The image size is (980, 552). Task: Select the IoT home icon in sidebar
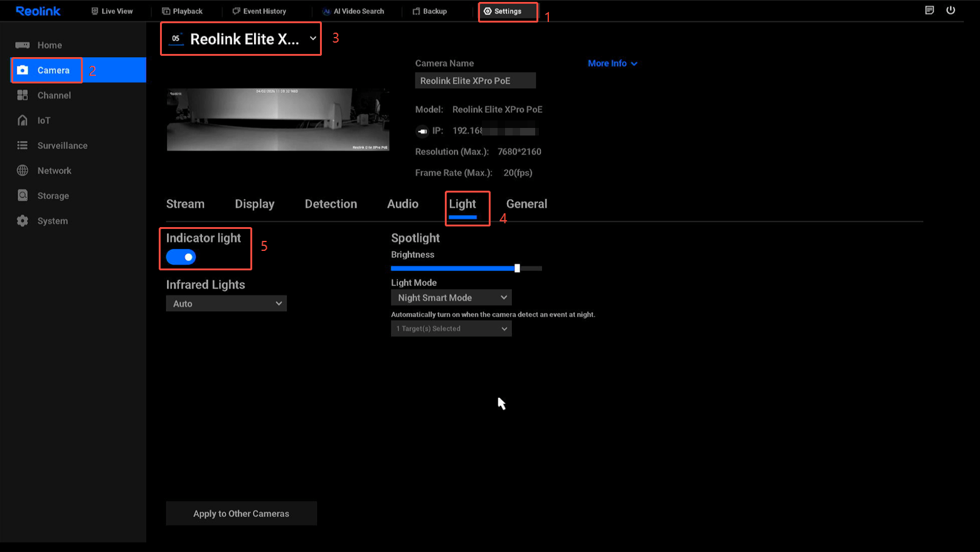(23, 120)
